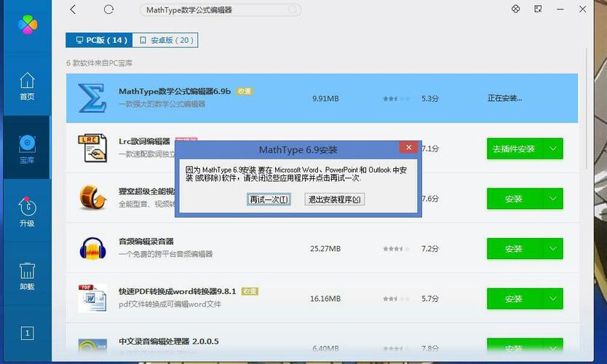607x364 pixels.
Task: Expand install dropdown arrow for 快速PDF row
Action: pyautogui.click(x=553, y=298)
